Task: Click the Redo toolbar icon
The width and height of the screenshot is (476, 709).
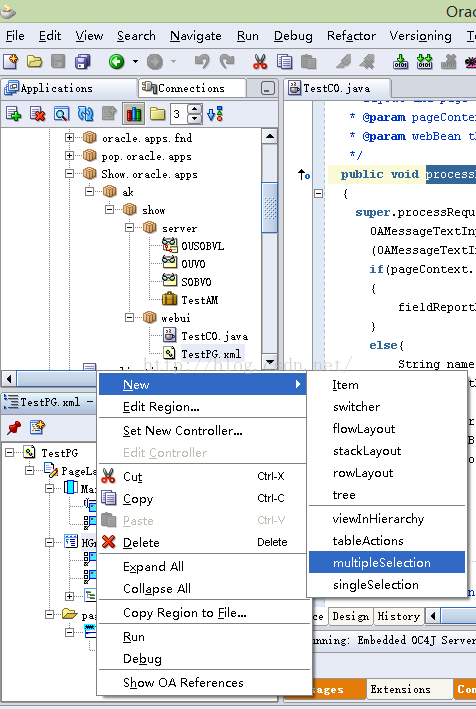Action: pyautogui.click(x=226, y=61)
